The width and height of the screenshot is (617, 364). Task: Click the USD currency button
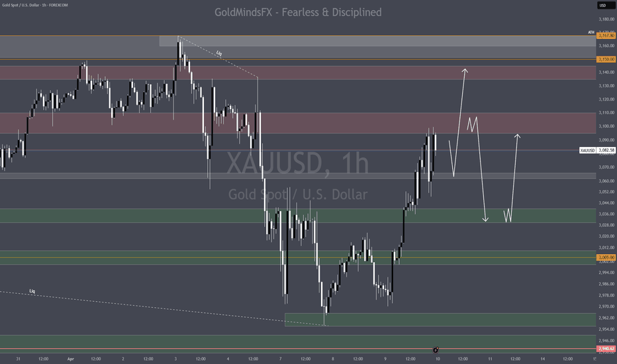[606, 5]
